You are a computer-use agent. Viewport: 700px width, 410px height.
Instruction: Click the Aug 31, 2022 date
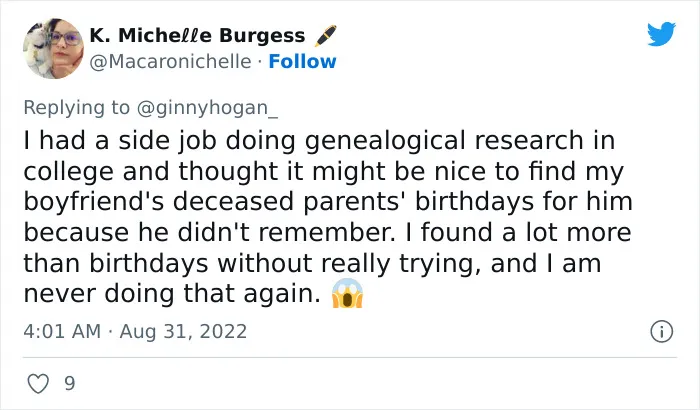[x=183, y=331]
